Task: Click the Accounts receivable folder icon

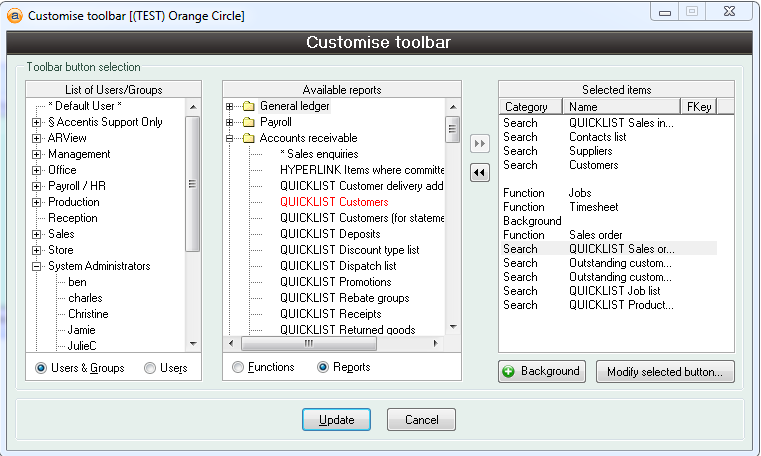Action: [247, 138]
